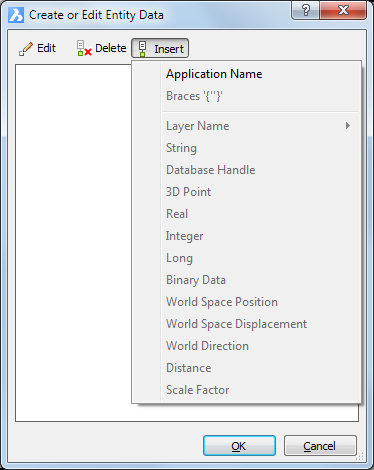Confirm with the OK button

tap(239, 446)
